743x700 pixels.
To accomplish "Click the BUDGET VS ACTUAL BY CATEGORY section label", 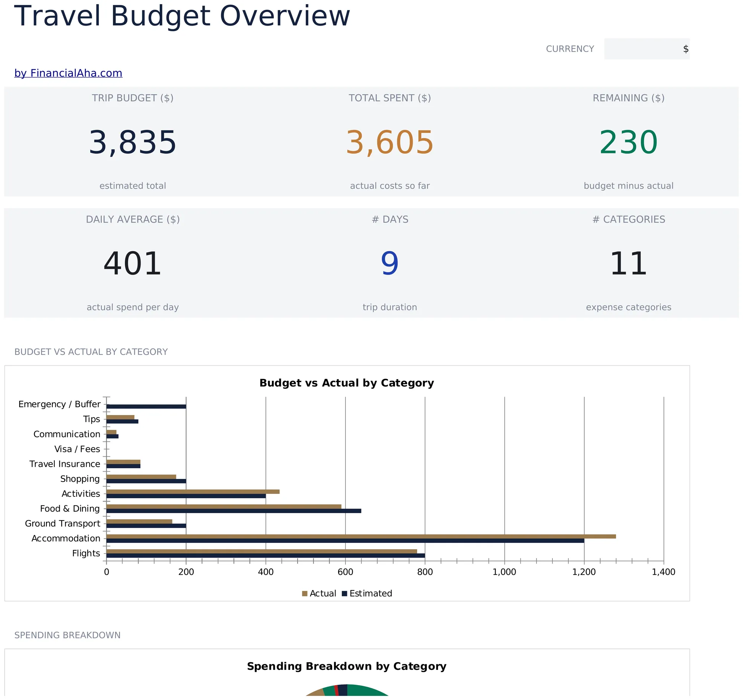I will 91,352.
